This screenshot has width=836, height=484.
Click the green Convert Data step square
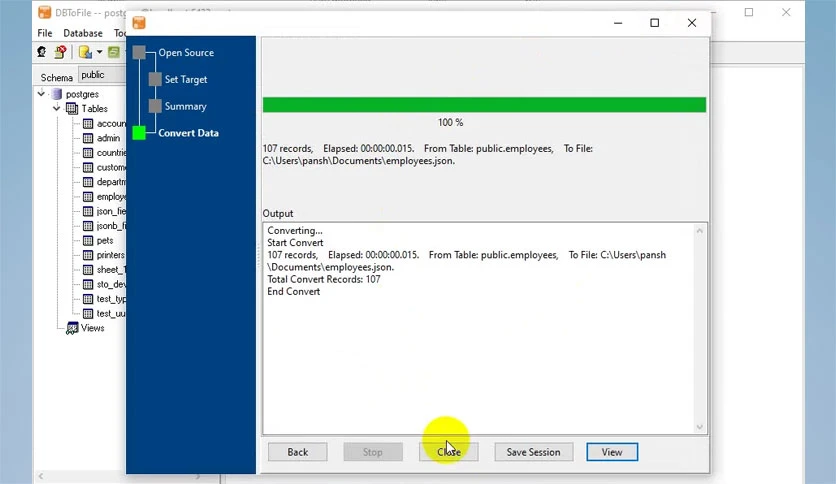pos(139,133)
